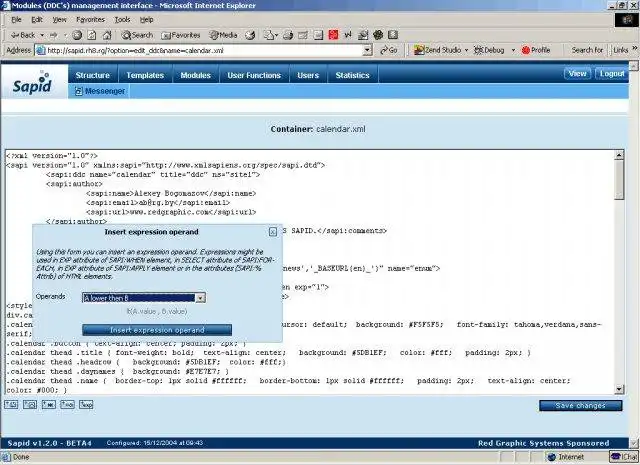Click the browser Back button
The image size is (640, 465).
[x=23, y=36]
